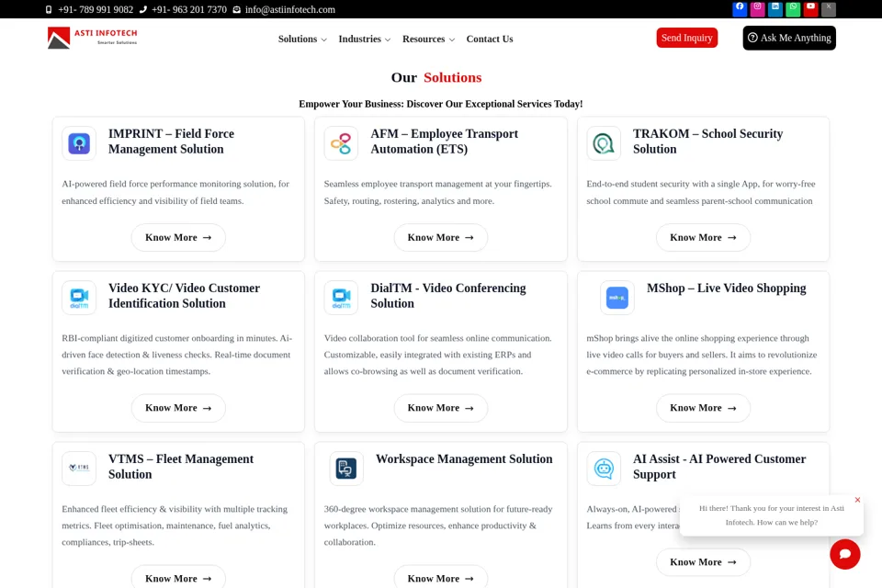This screenshot has width=882, height=588.
Task: Open the Facebook social icon
Action: (739, 8)
